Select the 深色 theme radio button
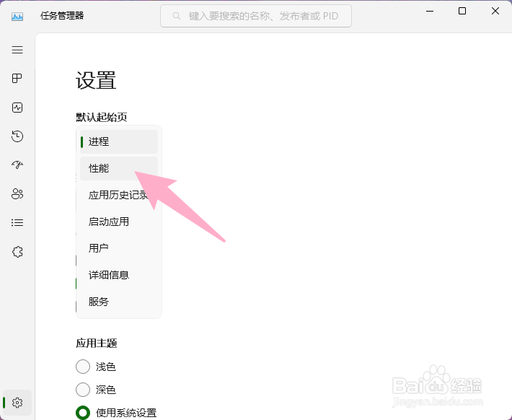512x420 pixels. coord(83,390)
